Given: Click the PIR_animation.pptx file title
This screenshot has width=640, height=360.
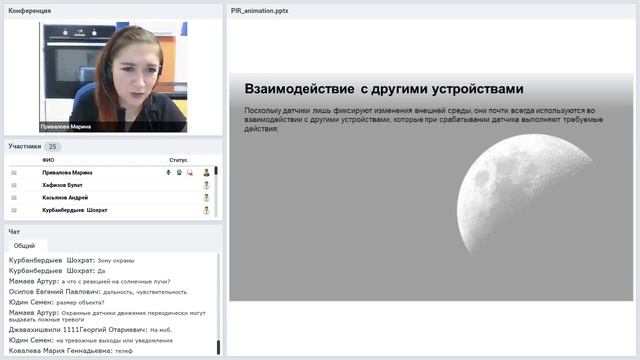Looking at the screenshot, I should (260, 11).
